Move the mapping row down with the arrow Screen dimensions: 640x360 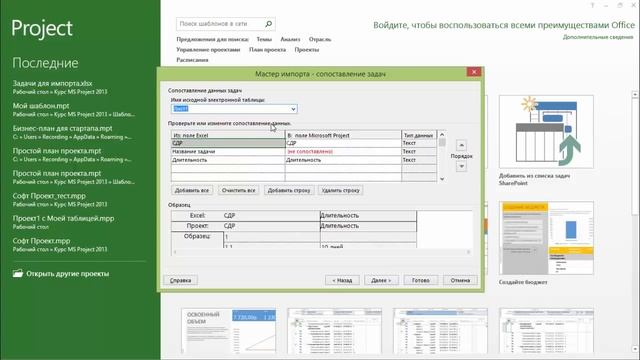coord(461,166)
